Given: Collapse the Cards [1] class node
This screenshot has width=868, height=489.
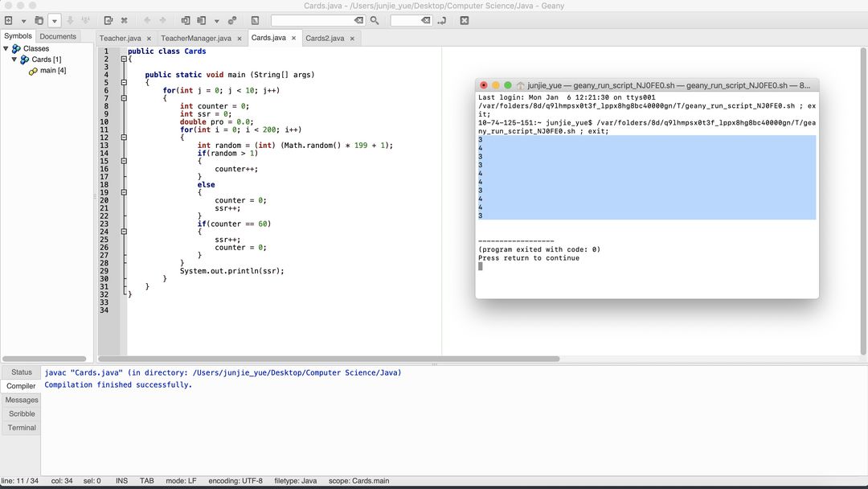Looking at the screenshot, I should [x=14, y=60].
